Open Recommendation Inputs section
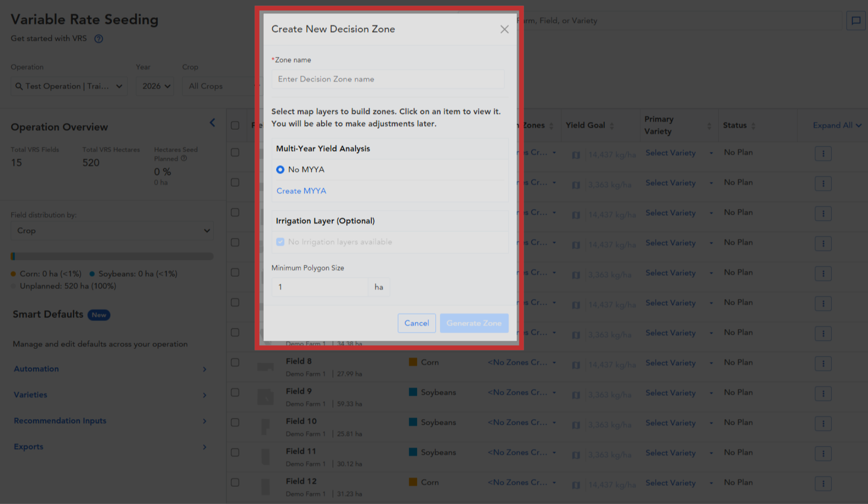The width and height of the screenshot is (868, 504). [x=60, y=420]
